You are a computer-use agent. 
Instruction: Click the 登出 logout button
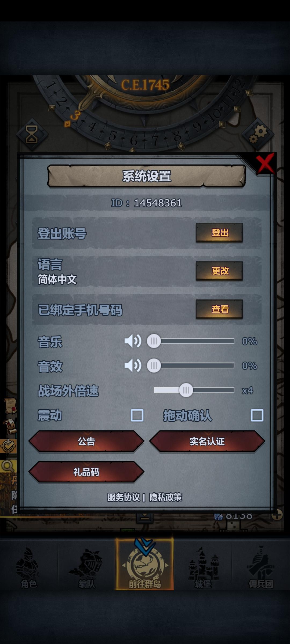coord(219,233)
